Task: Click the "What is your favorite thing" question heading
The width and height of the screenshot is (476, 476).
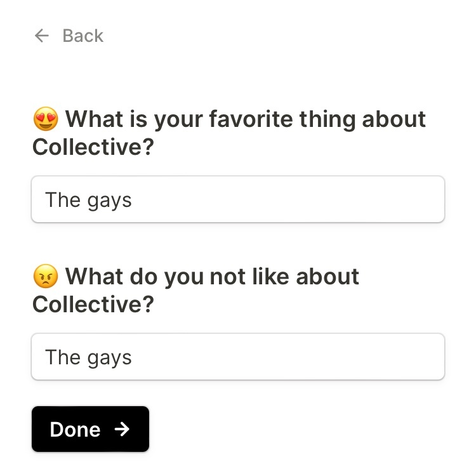Action: click(229, 133)
